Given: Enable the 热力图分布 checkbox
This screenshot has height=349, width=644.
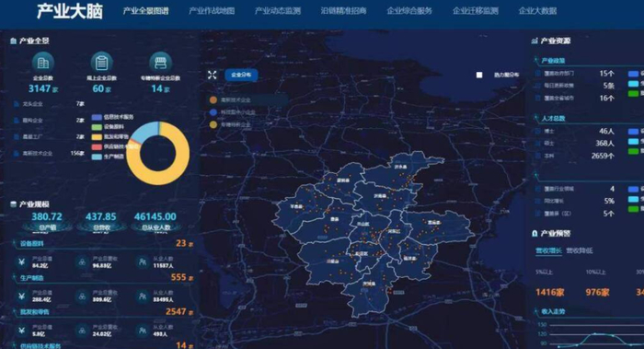Looking at the screenshot, I should click(479, 75).
